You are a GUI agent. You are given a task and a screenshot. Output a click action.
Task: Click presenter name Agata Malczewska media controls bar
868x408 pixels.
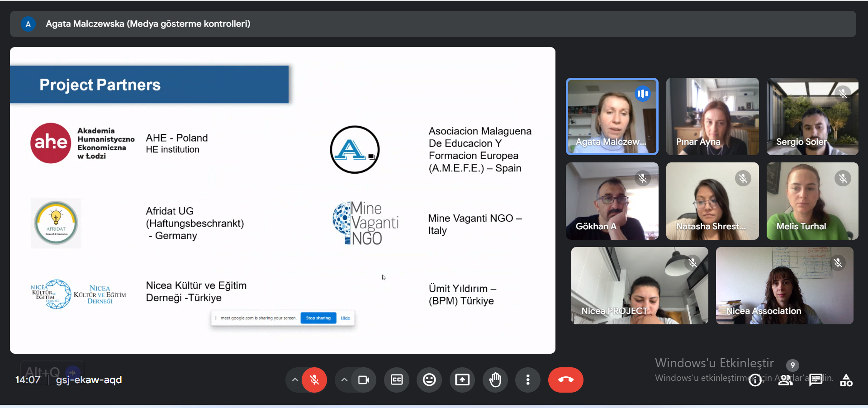click(148, 24)
